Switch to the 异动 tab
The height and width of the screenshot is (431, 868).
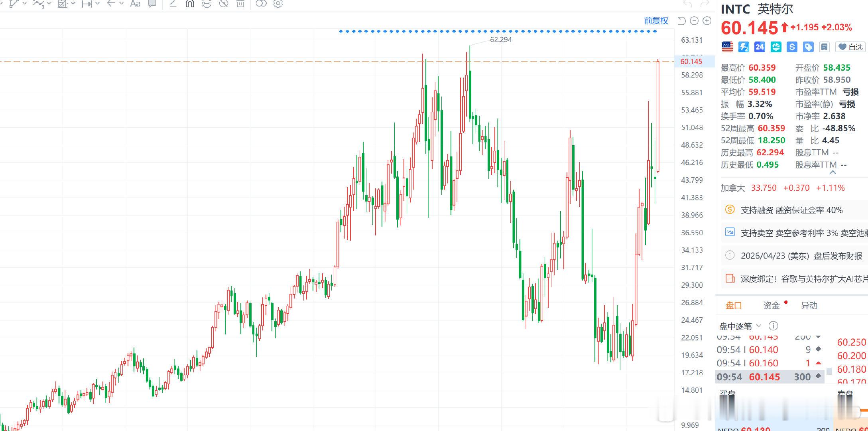(809, 305)
